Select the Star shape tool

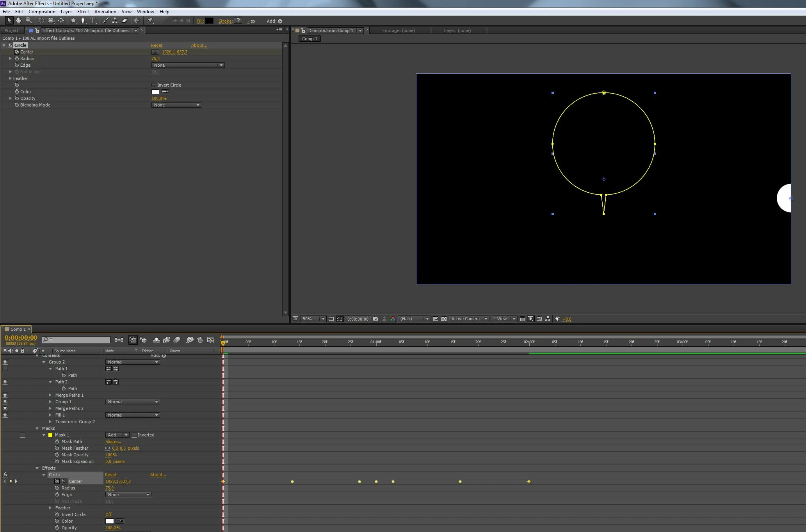tap(73, 21)
